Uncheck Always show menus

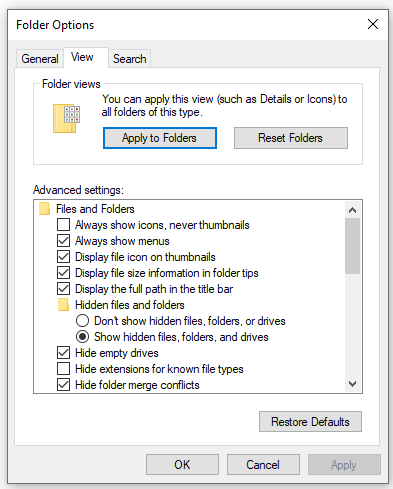click(x=63, y=241)
